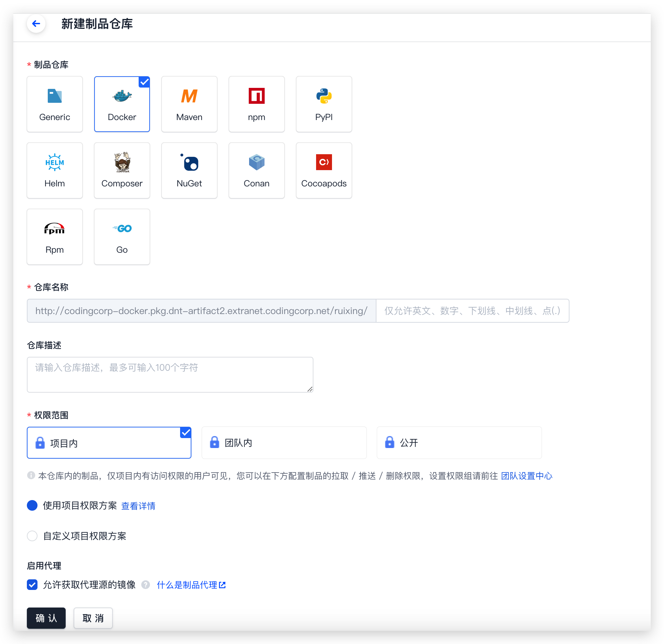Click the 取消 cancel button

pos(93,618)
